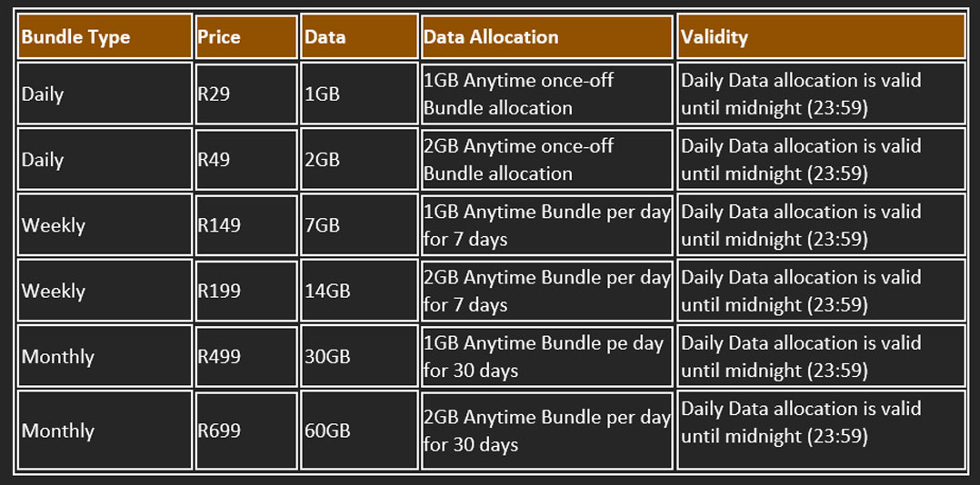Click the R499 price cell

[219, 357]
